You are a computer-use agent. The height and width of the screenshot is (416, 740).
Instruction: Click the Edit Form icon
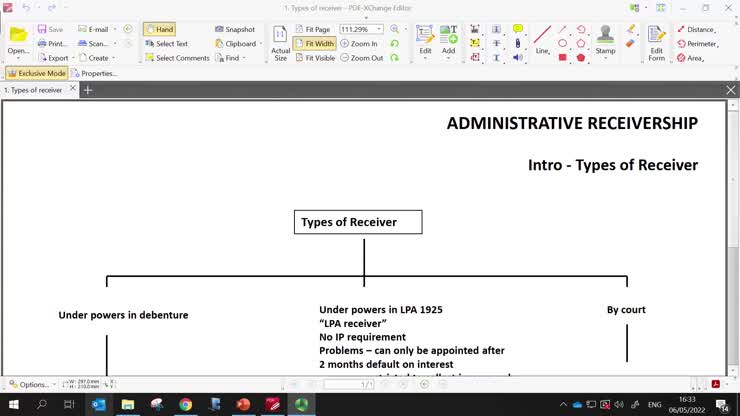[656, 42]
